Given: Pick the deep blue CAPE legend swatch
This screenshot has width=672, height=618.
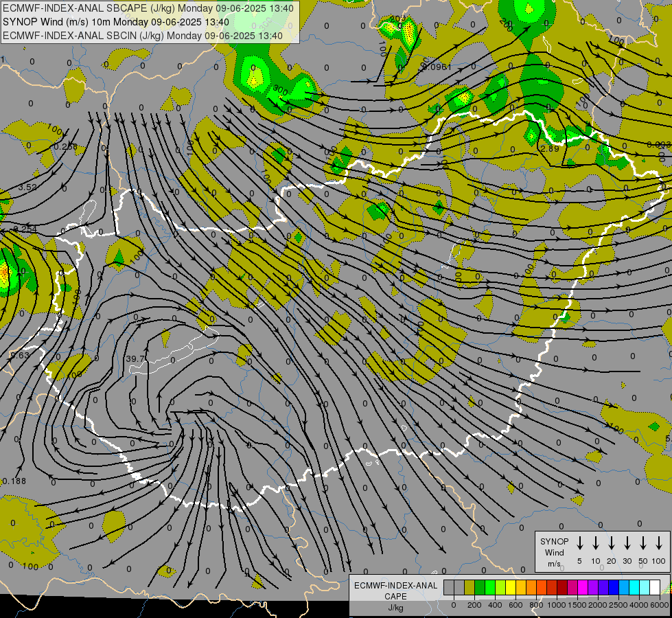Looking at the screenshot, I should (614, 587).
